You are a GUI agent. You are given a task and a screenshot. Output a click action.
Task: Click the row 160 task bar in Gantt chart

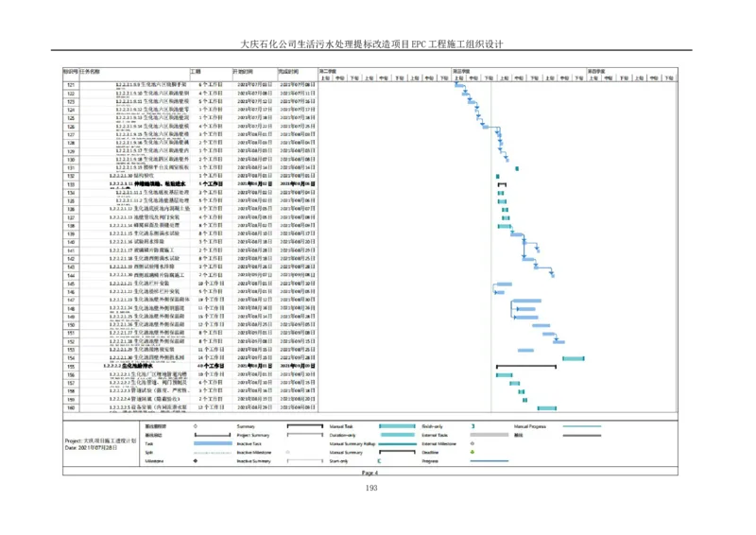pyautogui.click(x=546, y=408)
